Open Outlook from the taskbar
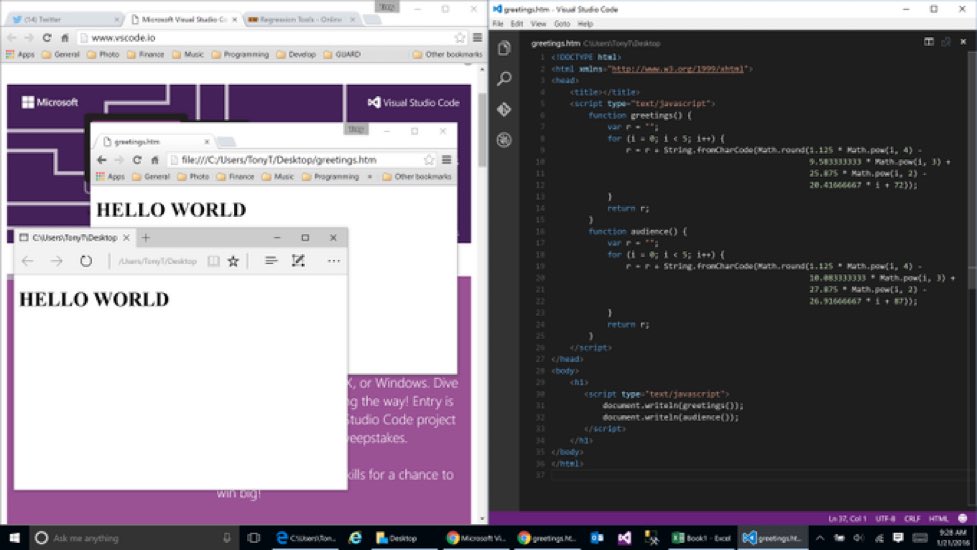977x550 pixels. [x=597, y=538]
